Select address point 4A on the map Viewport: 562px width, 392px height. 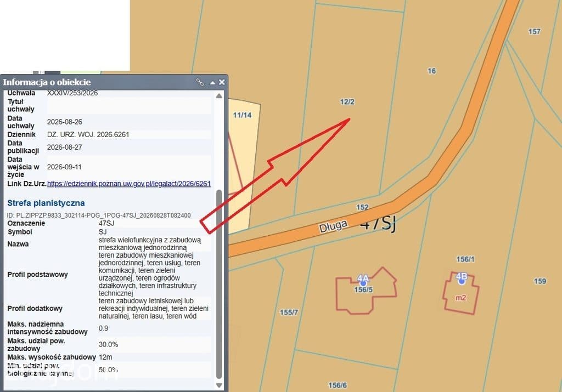click(x=363, y=282)
